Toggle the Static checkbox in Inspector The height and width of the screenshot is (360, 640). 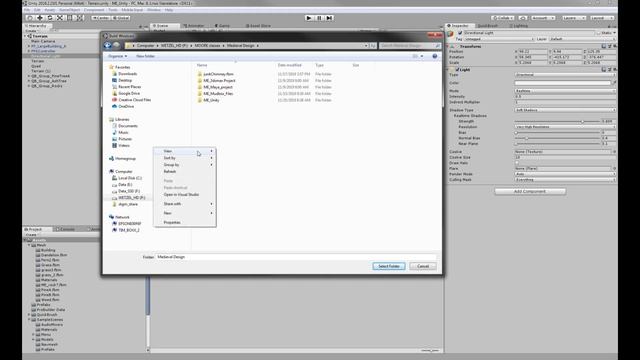(599, 33)
